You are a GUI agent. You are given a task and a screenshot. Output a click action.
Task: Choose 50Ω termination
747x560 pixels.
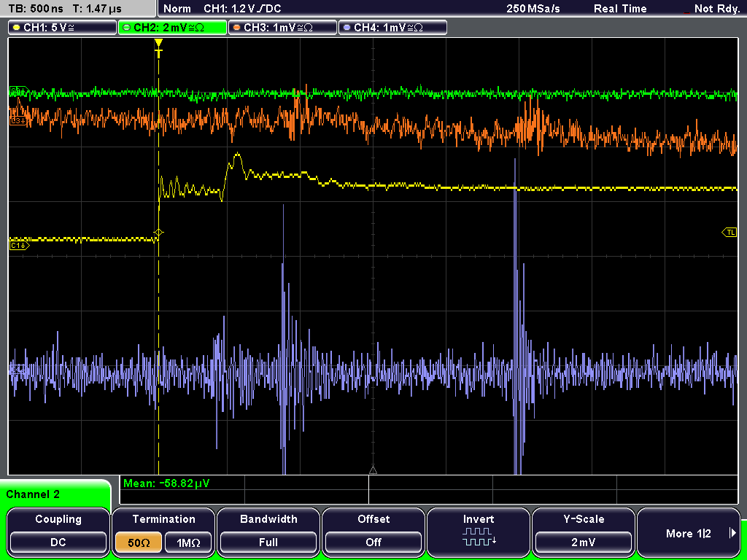[139, 542]
